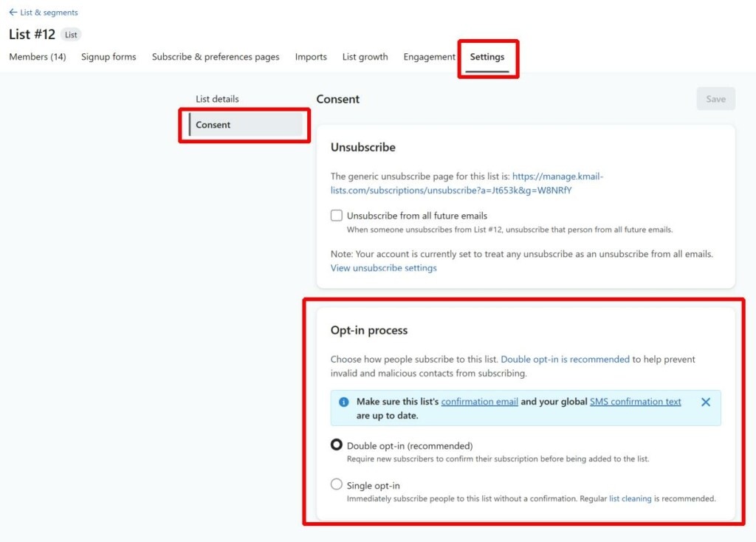The height and width of the screenshot is (542, 756).
Task: Click the back arrow beside List & segments
Action: (x=12, y=12)
